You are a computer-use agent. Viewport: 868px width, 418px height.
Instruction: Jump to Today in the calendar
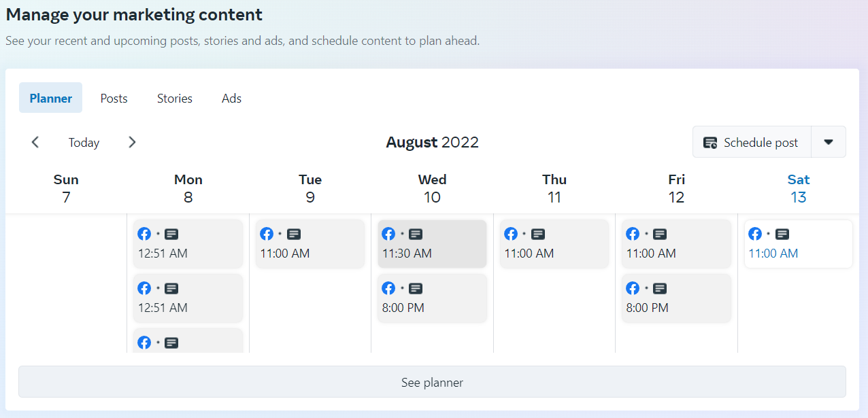[x=84, y=143]
